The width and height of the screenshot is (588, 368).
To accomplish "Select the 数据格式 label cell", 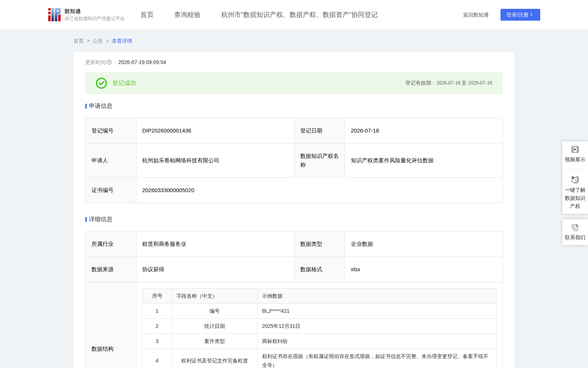I will (319, 269).
